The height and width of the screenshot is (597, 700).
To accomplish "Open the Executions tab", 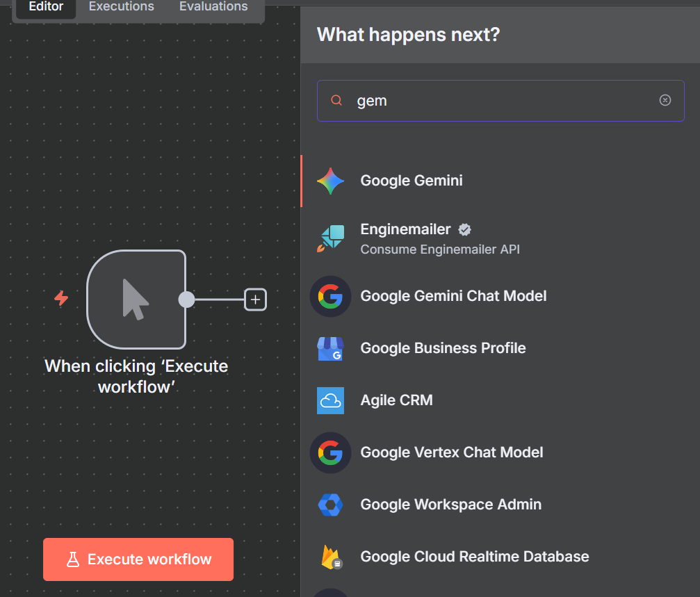I will click(122, 7).
